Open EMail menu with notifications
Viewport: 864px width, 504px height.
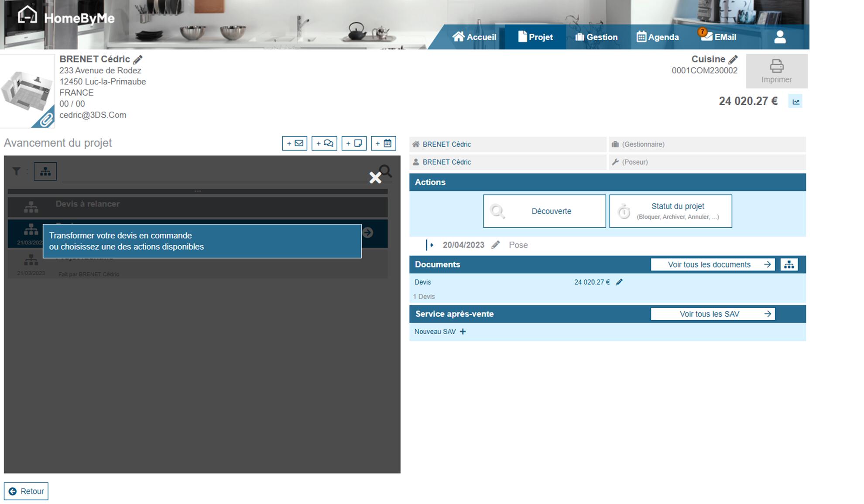(719, 37)
